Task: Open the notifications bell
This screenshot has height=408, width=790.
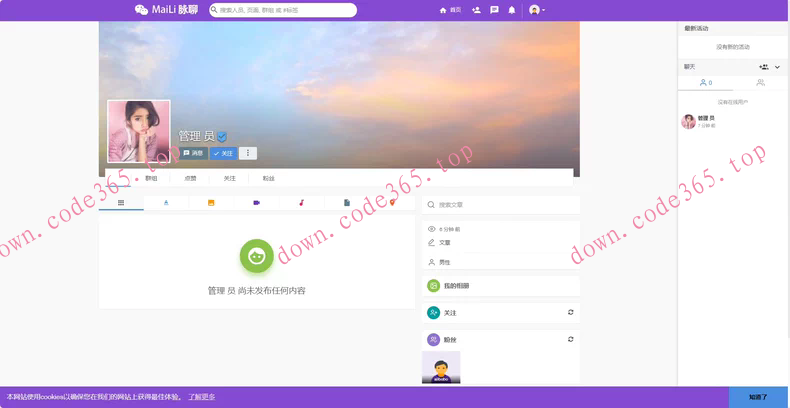Action: pos(512,10)
